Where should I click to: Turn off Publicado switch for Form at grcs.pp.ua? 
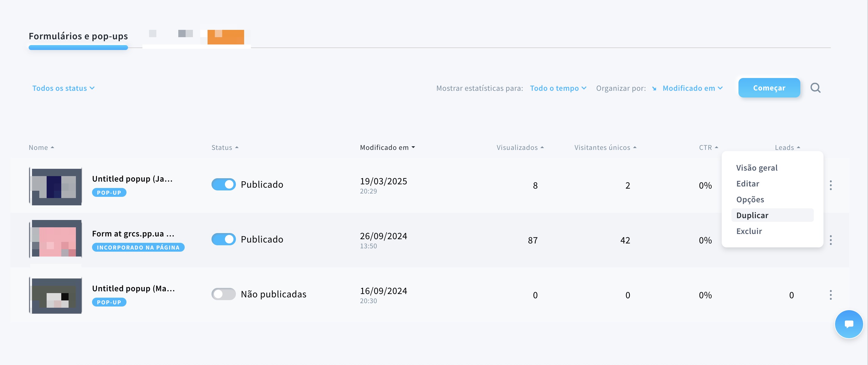pos(224,239)
